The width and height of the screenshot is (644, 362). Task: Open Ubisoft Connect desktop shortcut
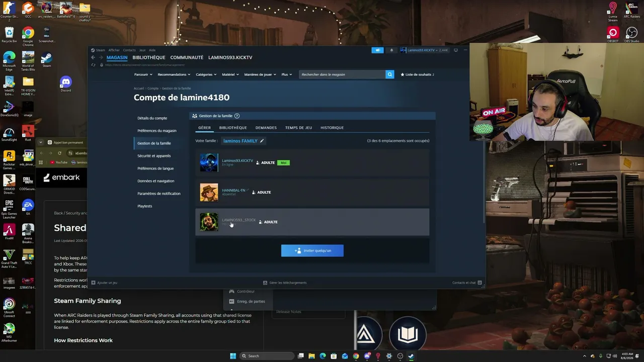(x=9, y=308)
